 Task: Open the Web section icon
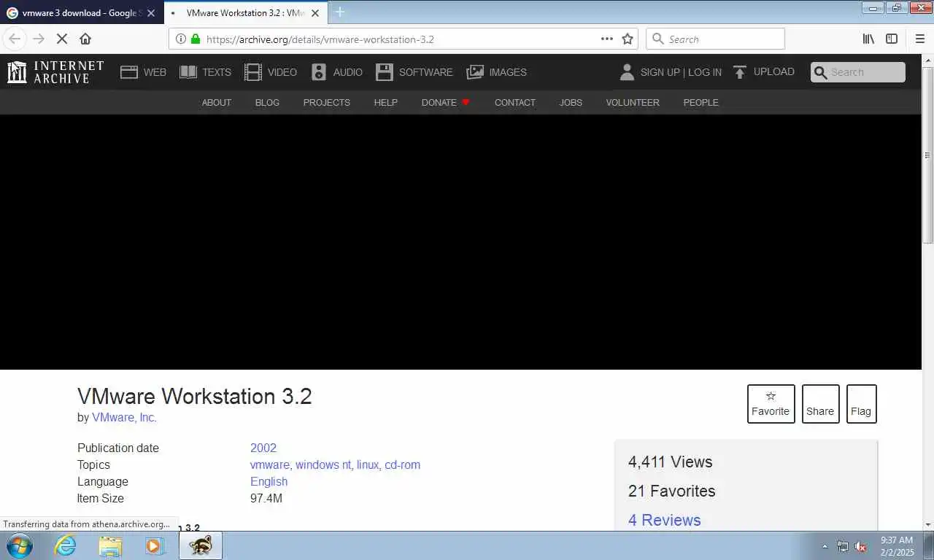point(129,72)
